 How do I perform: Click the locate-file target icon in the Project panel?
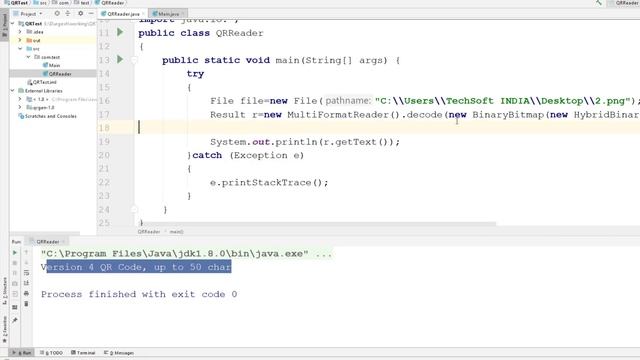(x=57, y=13)
